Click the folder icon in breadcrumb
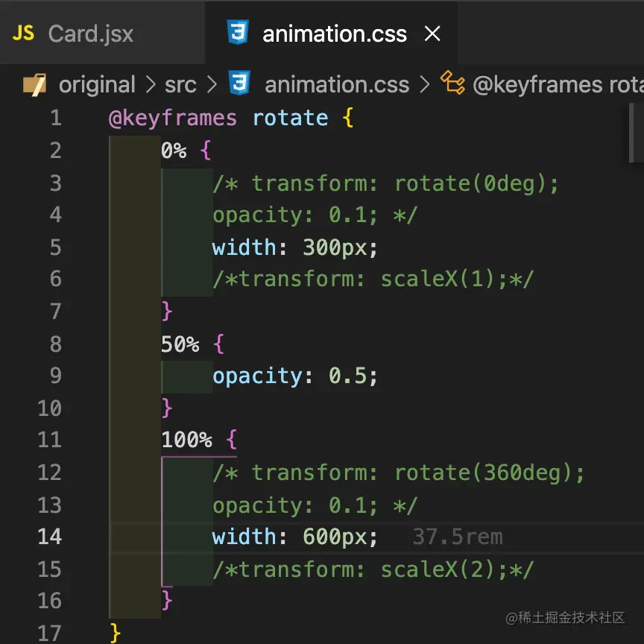 [x=34, y=84]
